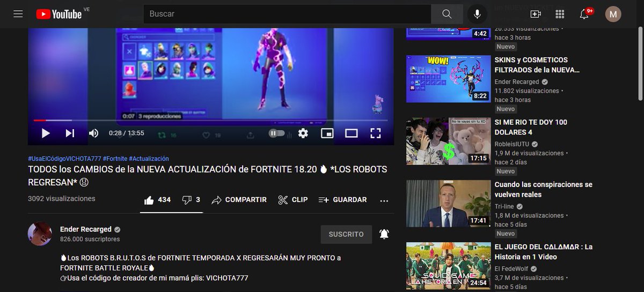Open top sidebar video thumbnail 4:42
This screenshot has height=292, width=644.
[448, 34]
